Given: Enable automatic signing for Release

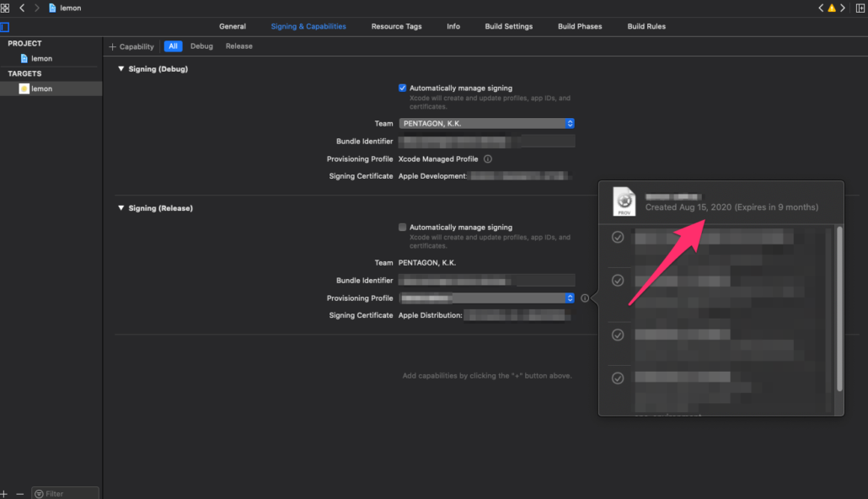Looking at the screenshot, I should click(403, 227).
